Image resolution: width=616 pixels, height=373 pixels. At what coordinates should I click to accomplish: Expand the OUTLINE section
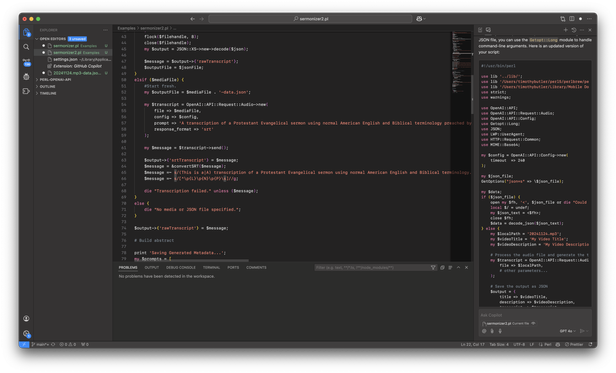[47, 86]
